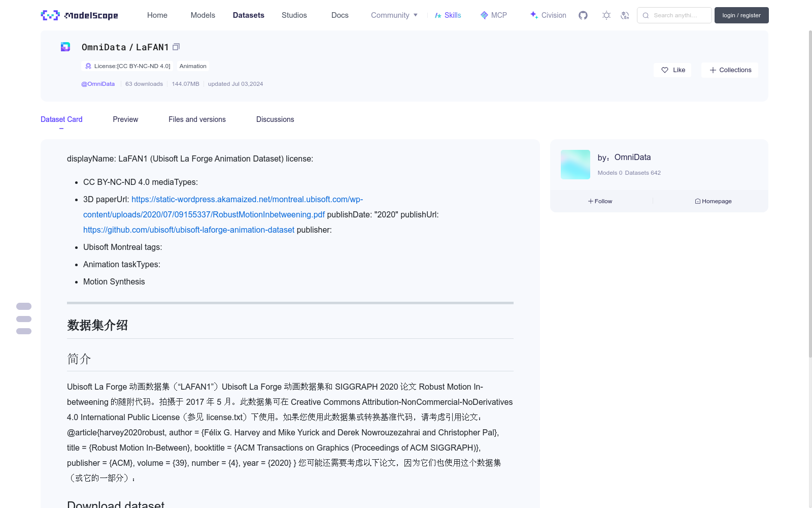Click 'Ubisoft Montreal tags:' list item
812x508 pixels.
pyautogui.click(x=123, y=247)
